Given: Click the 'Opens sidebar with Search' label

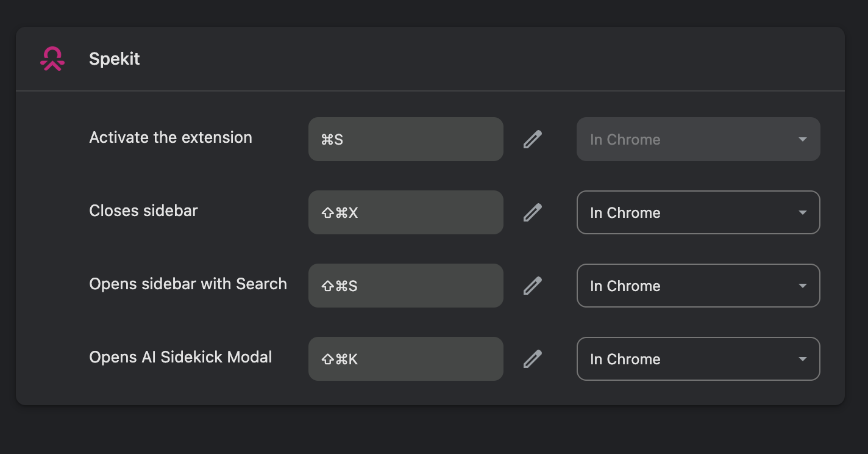Looking at the screenshot, I should click(x=188, y=284).
